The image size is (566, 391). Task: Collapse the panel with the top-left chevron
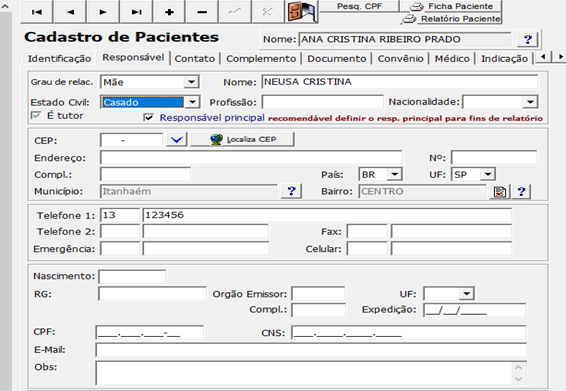[x=5, y=6]
